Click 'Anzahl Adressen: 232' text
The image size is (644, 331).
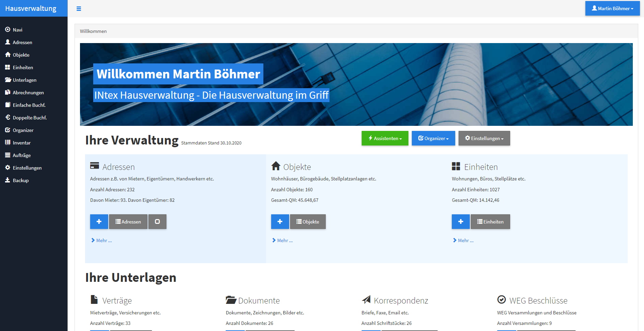(x=113, y=190)
